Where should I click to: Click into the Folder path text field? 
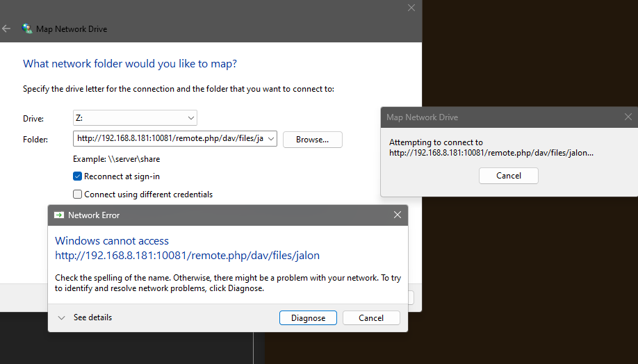[169, 139]
